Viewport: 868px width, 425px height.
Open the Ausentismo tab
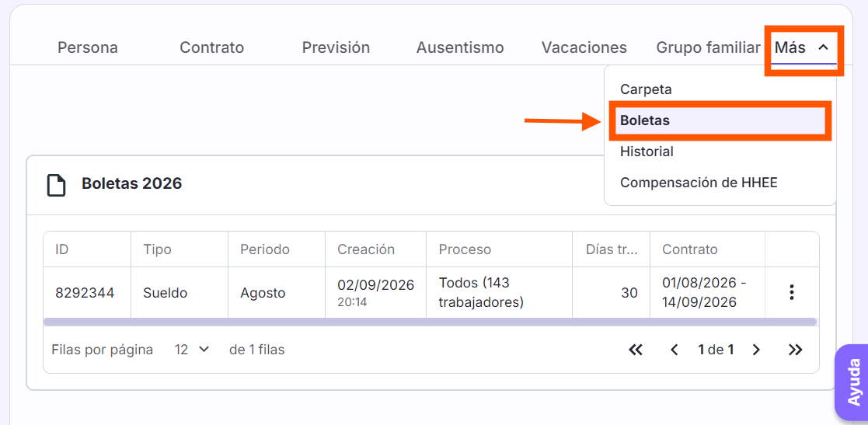coord(460,47)
